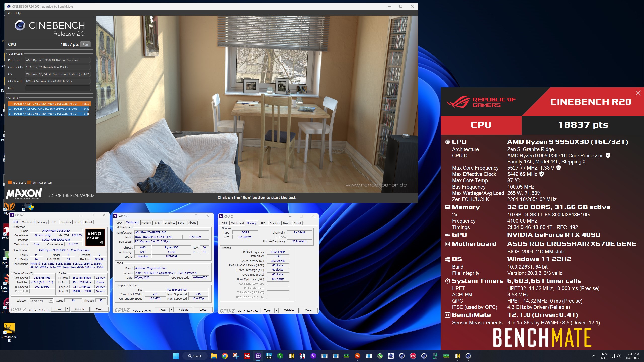Open the Socket #1 selection dropdown
The height and width of the screenshot is (362, 644).
[x=41, y=301]
